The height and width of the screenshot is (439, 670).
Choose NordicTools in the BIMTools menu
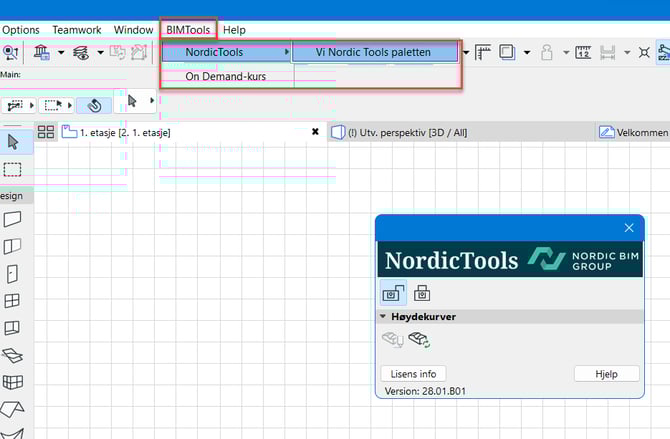(x=226, y=52)
